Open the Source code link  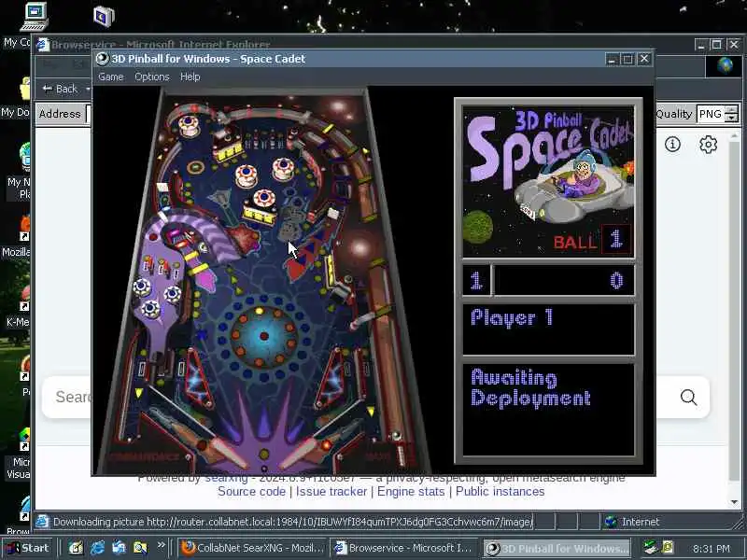(251, 492)
